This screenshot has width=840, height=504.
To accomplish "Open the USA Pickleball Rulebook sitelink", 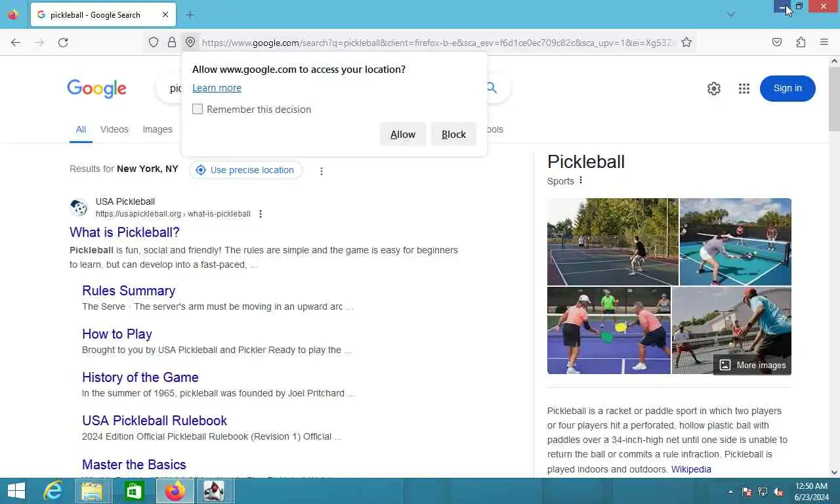I will pos(154,421).
